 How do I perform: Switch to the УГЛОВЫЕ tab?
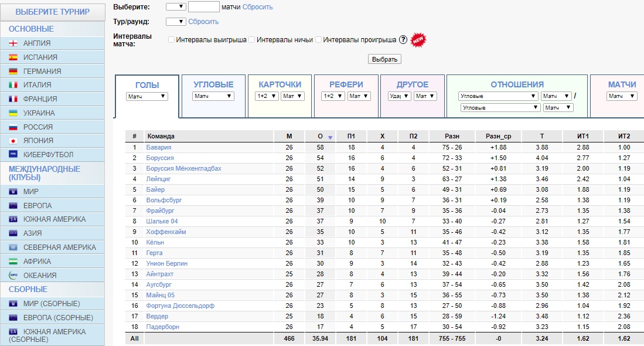213,84
